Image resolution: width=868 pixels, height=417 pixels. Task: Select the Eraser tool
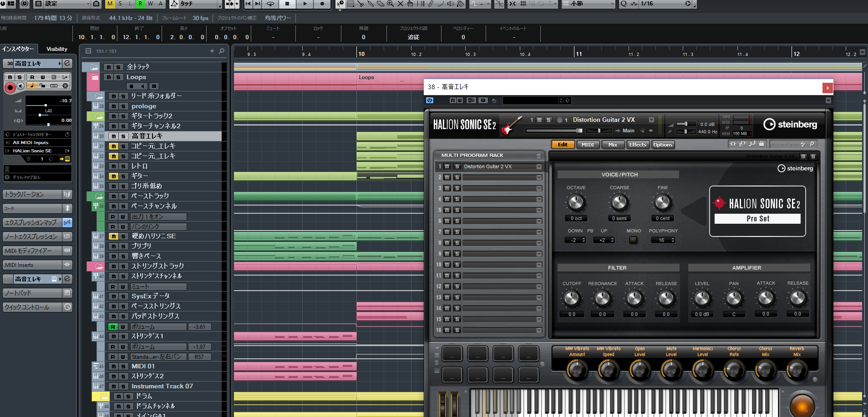coord(381,4)
